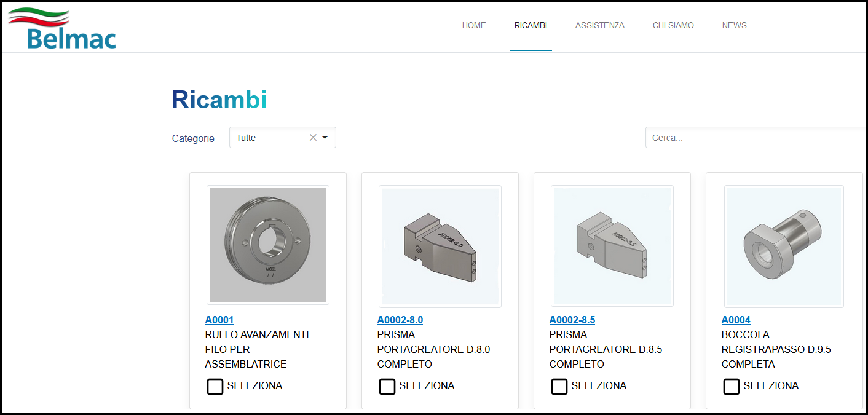Open the Categorie dropdown arrow

[x=325, y=138]
